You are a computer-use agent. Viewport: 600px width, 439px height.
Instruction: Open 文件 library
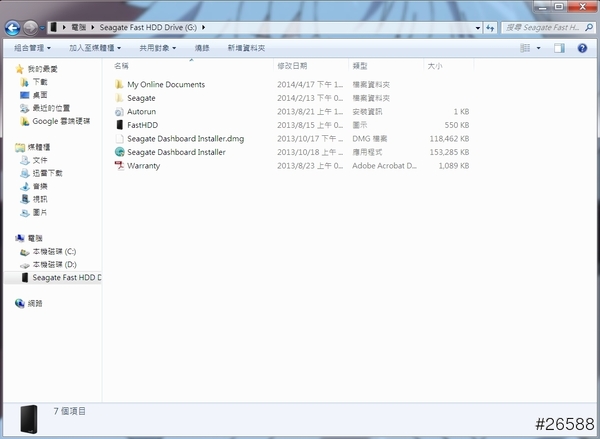pyautogui.click(x=40, y=160)
